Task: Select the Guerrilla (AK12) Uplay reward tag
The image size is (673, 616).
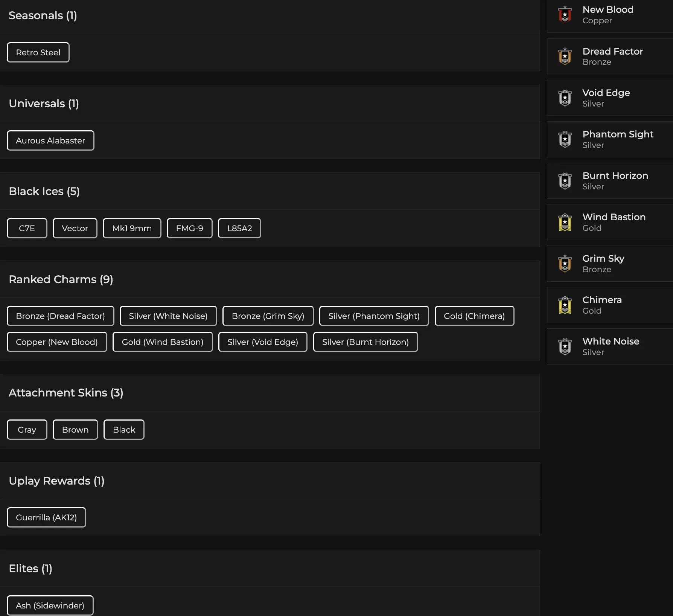Action: click(46, 517)
